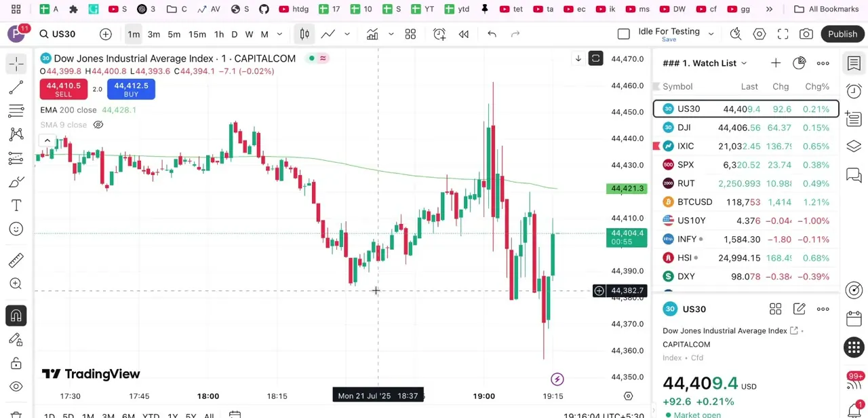The image size is (868, 418).
Task: Switch to the 3m timeframe
Action: (x=154, y=34)
